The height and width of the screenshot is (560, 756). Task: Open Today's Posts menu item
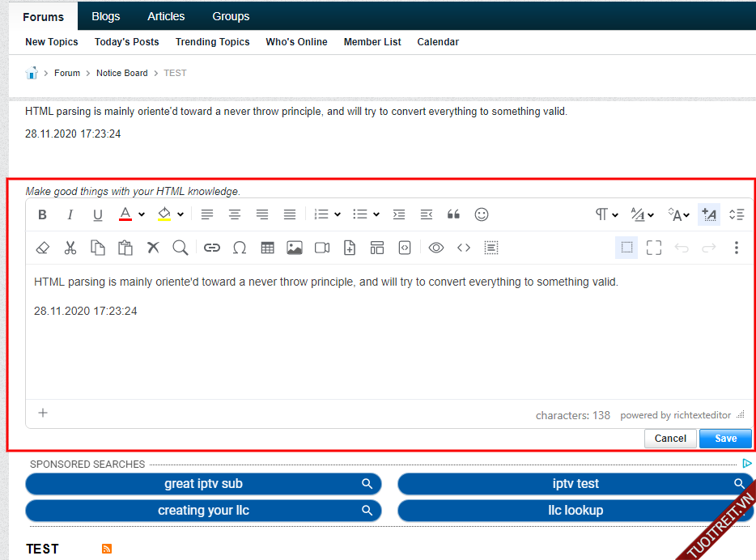[126, 42]
